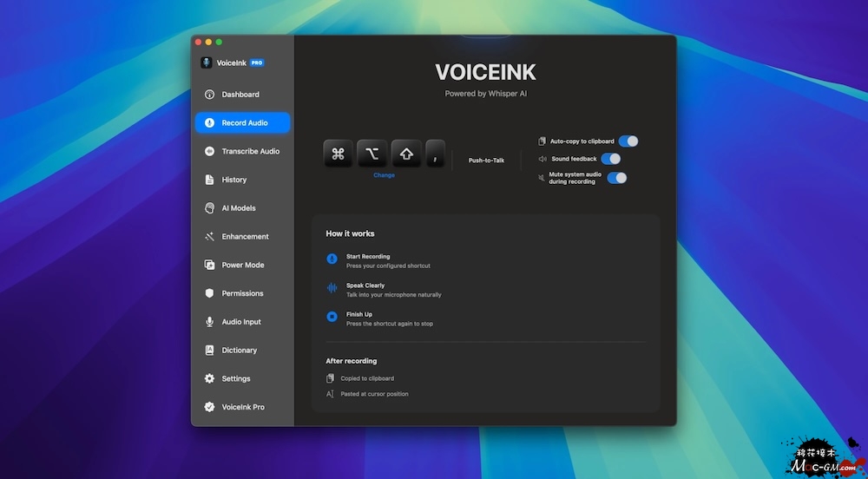Toggle Mute system audio during recording
The image size is (868, 479).
click(616, 178)
